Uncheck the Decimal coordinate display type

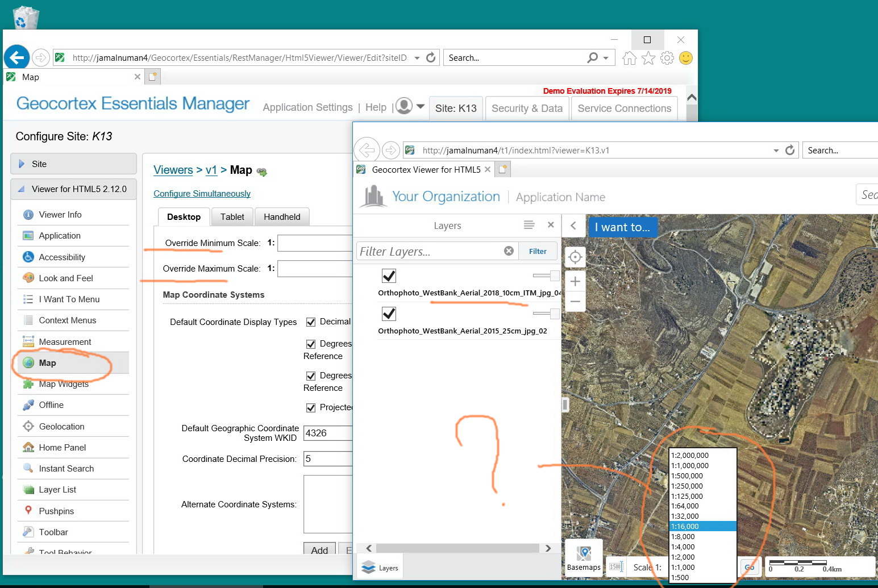(311, 322)
